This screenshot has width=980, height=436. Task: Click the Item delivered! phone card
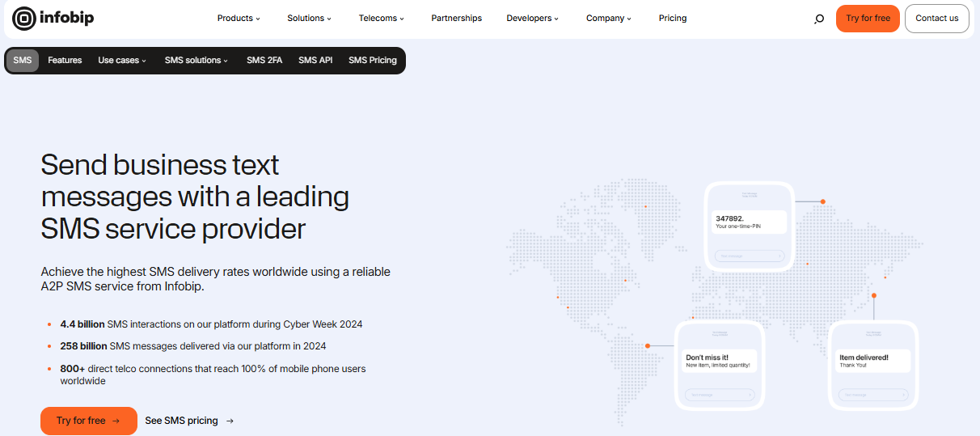(873, 364)
